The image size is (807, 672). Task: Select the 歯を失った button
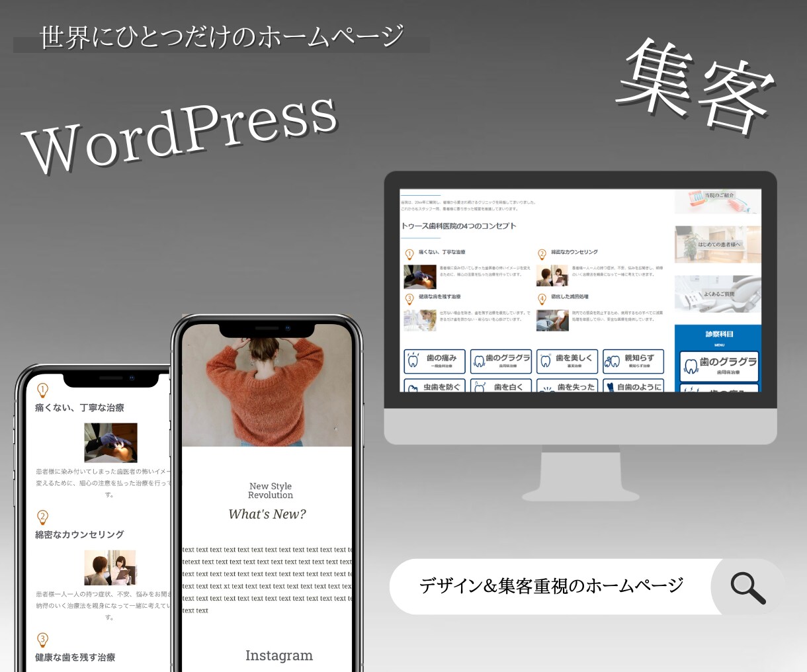point(568,385)
